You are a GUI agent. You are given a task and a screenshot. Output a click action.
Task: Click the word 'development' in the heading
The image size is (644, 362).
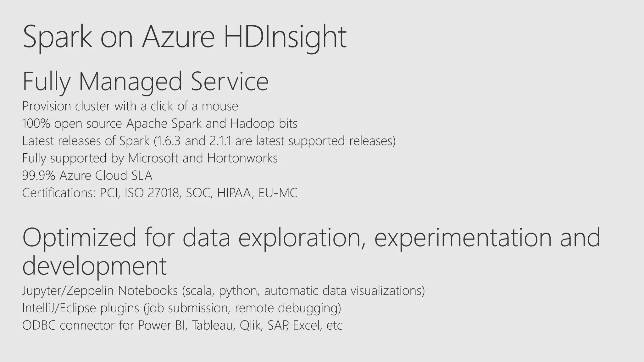(95, 266)
